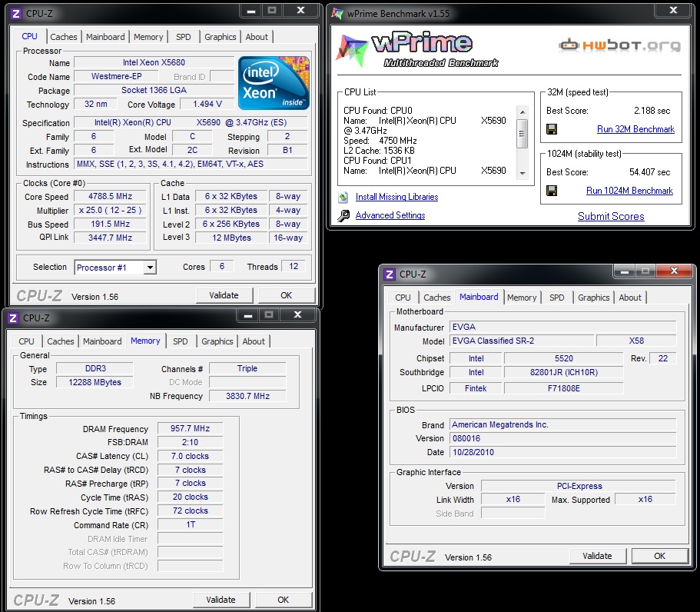Image resolution: width=700 pixels, height=612 pixels.
Task: Click Run 32M Benchmark link
Action: [635, 129]
